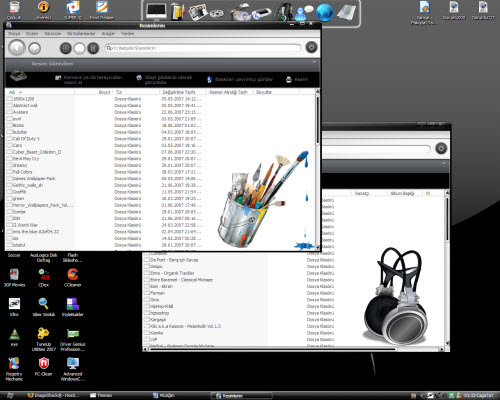Open the StyleBuilder desktop icon

point(73,307)
